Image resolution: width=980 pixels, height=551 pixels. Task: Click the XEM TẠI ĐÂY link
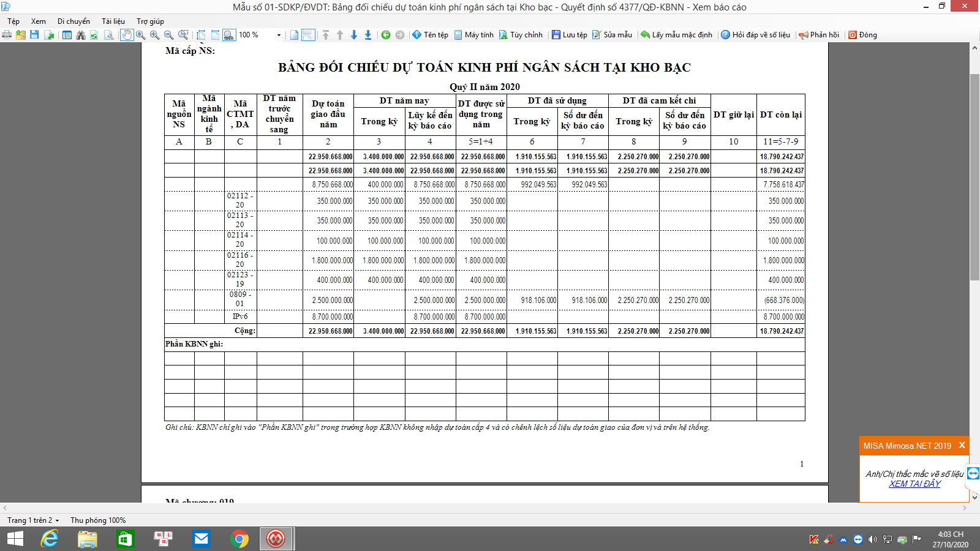point(914,484)
